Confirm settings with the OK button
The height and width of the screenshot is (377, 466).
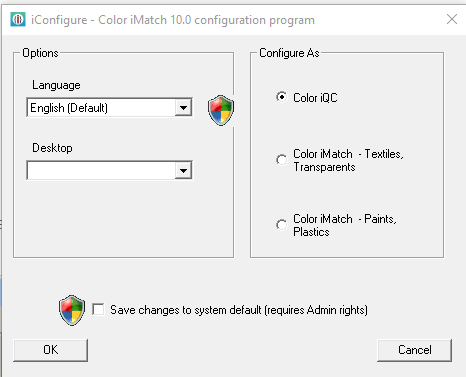[50, 350]
